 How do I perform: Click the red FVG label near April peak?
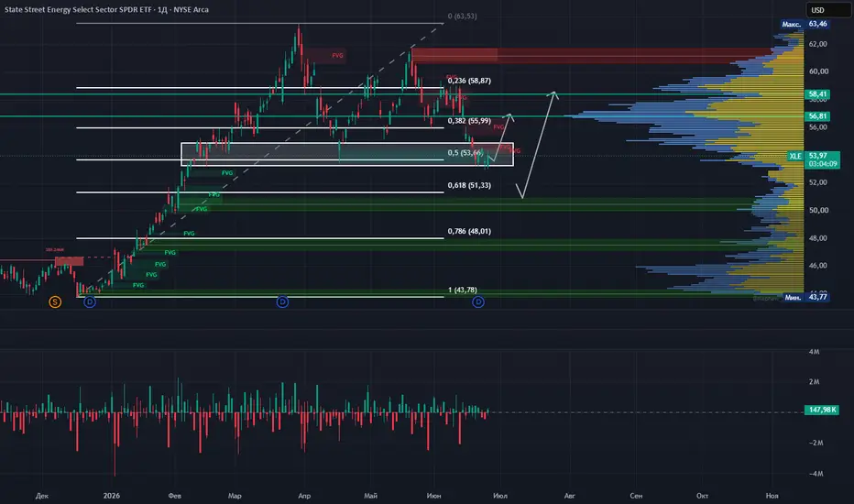tap(338, 56)
